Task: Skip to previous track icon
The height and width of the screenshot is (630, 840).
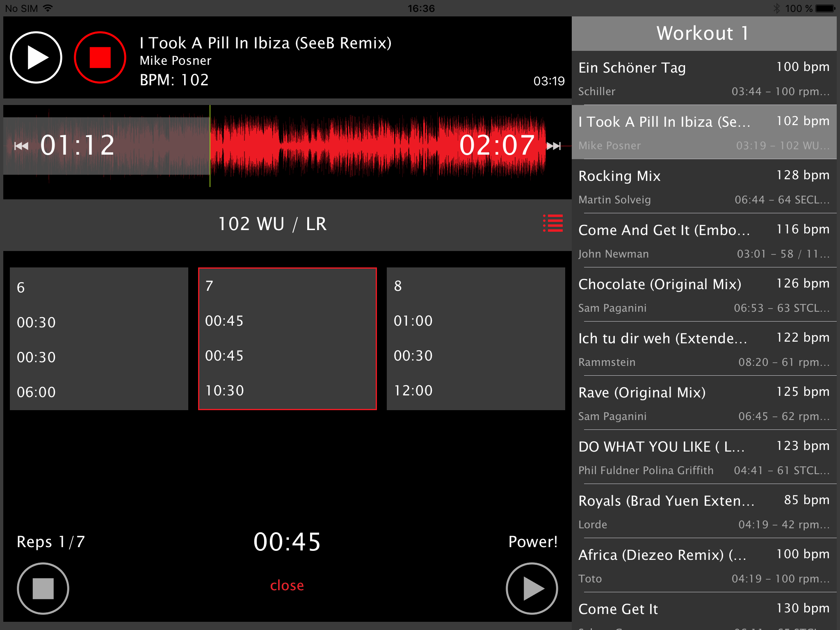Action: [21, 146]
